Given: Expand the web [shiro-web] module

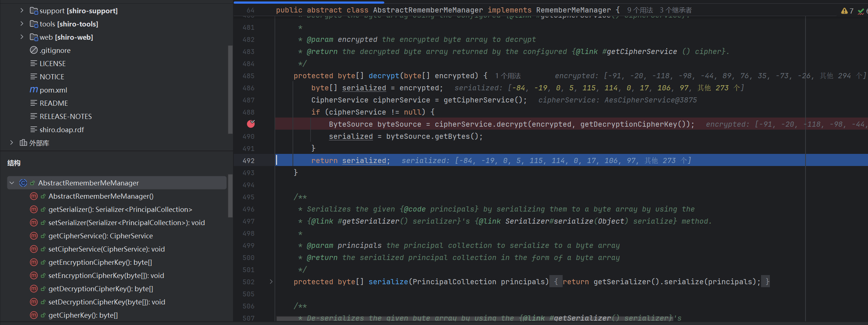Looking at the screenshot, I should [x=22, y=37].
